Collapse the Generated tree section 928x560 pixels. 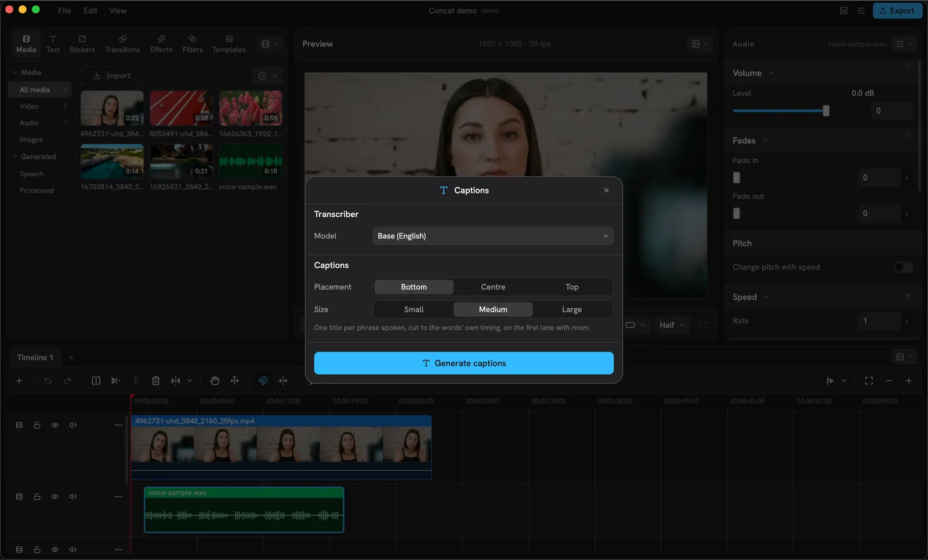pyautogui.click(x=16, y=157)
